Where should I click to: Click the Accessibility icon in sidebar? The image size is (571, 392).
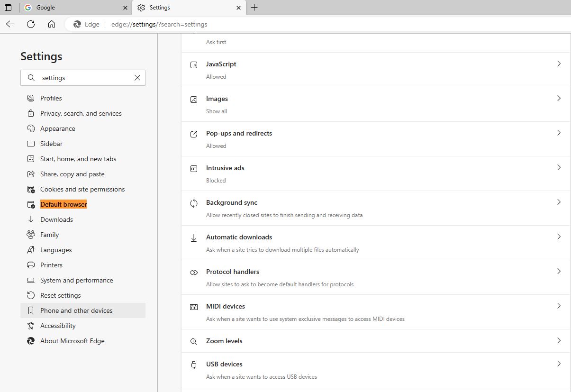pyautogui.click(x=31, y=326)
